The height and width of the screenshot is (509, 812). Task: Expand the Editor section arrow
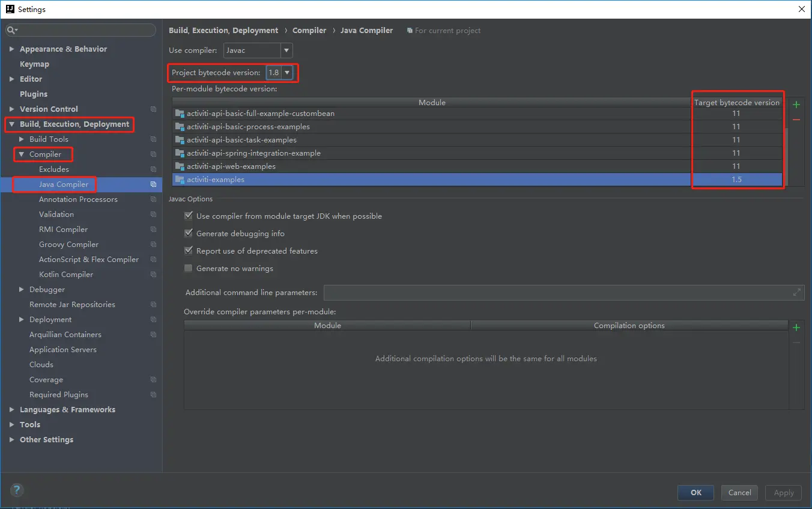click(x=11, y=79)
